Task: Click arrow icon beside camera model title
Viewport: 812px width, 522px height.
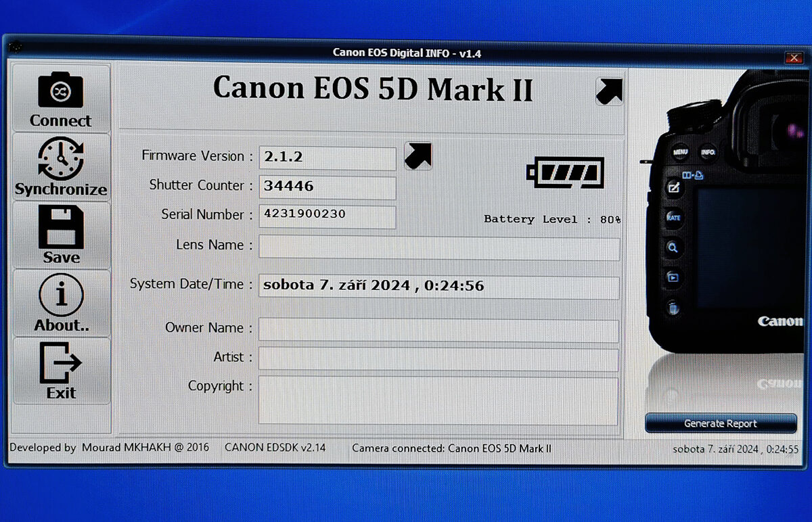Action: click(609, 91)
